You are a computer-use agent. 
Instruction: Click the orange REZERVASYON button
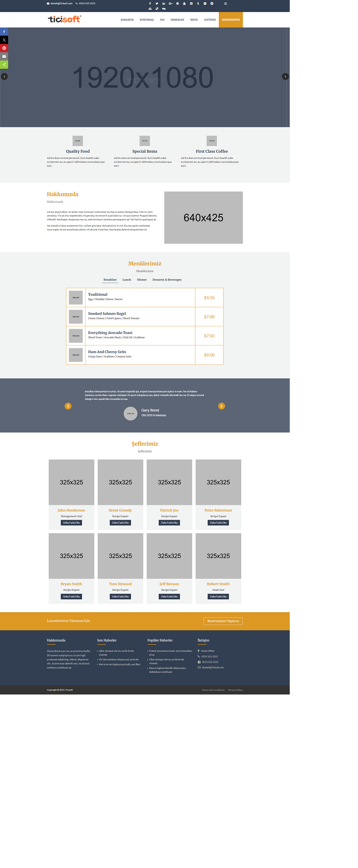point(231,20)
